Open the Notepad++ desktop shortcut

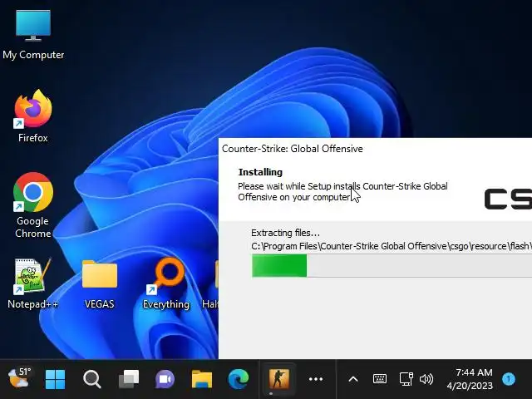coord(32,283)
